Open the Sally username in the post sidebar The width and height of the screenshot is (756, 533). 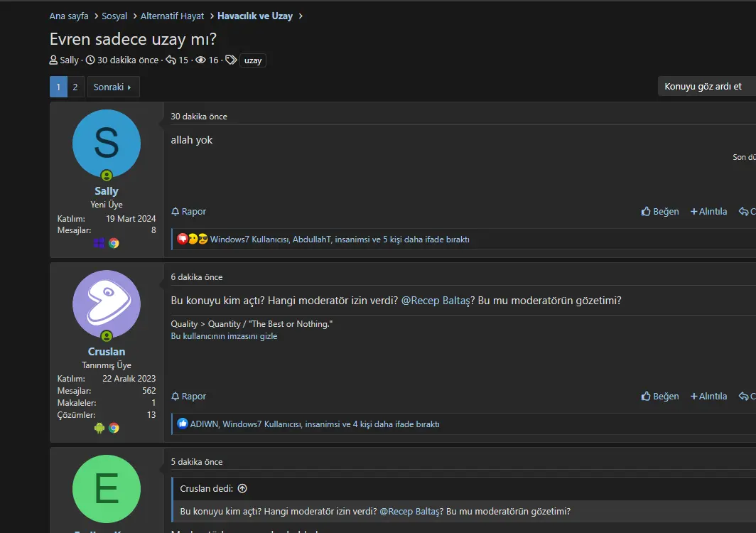[107, 191]
